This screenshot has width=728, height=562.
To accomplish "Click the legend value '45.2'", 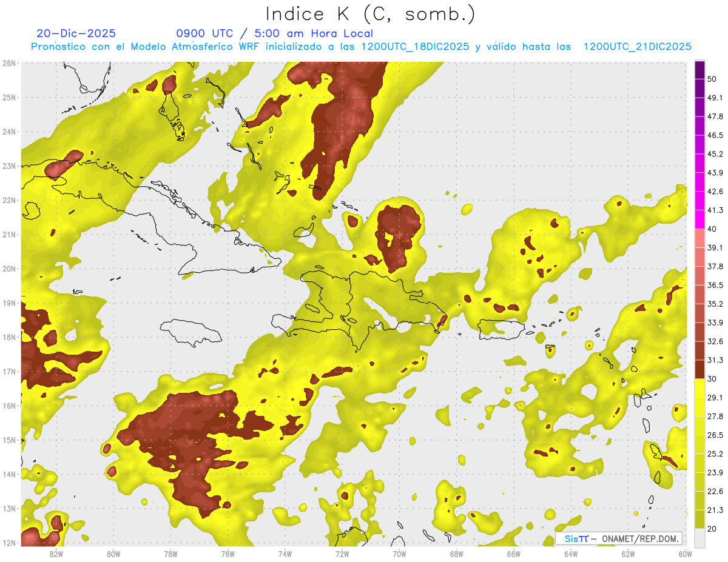I will point(715,154).
